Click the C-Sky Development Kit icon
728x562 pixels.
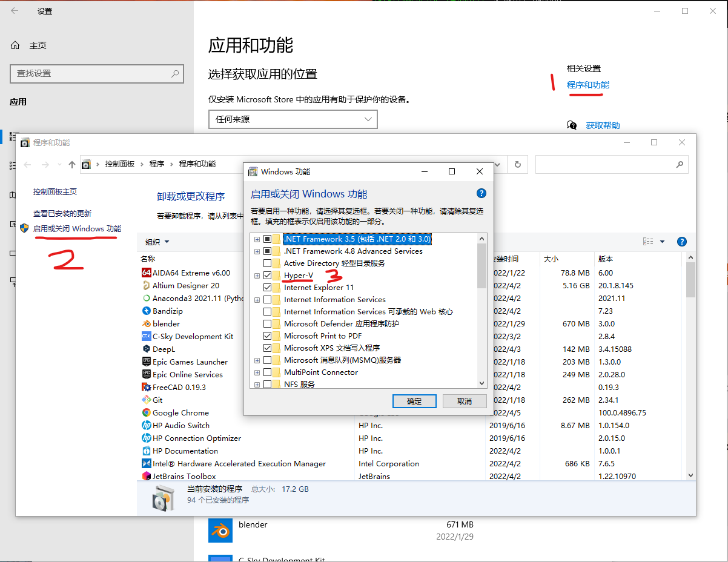[146, 336]
